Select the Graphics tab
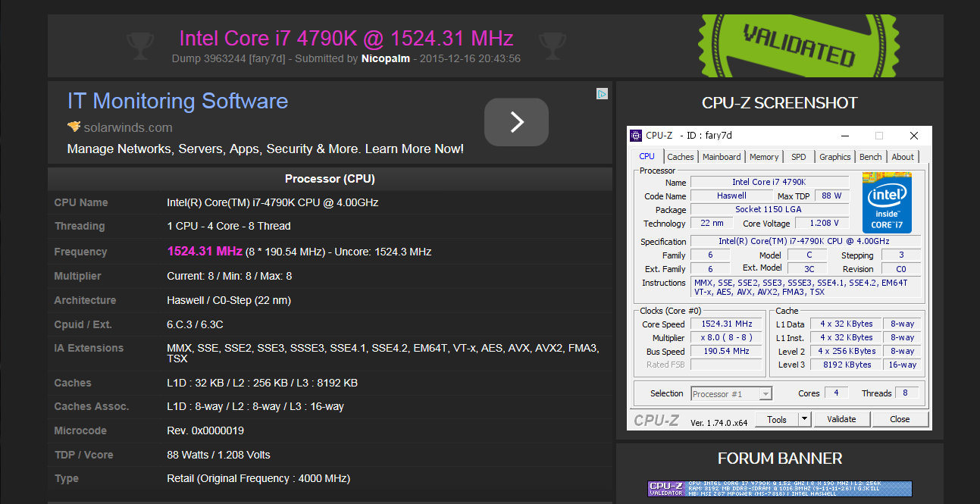This screenshot has height=504, width=980. (x=835, y=157)
